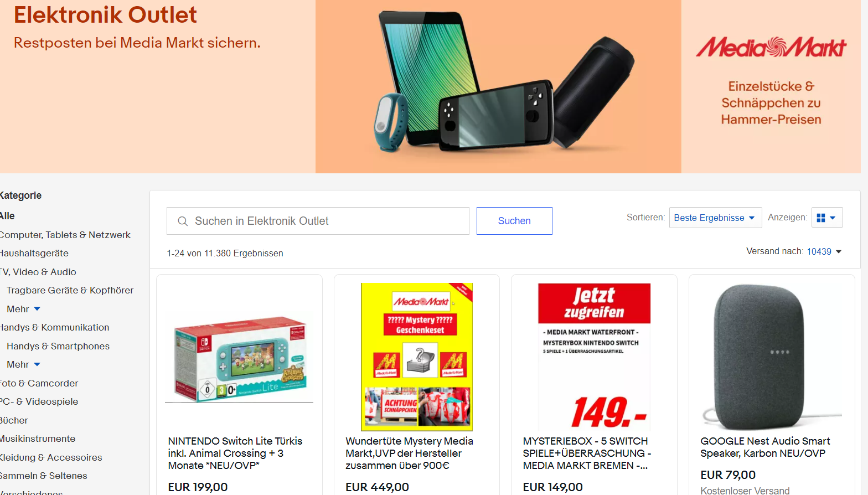
Task: Open Google Nest Audio speaker image
Action: (772, 357)
